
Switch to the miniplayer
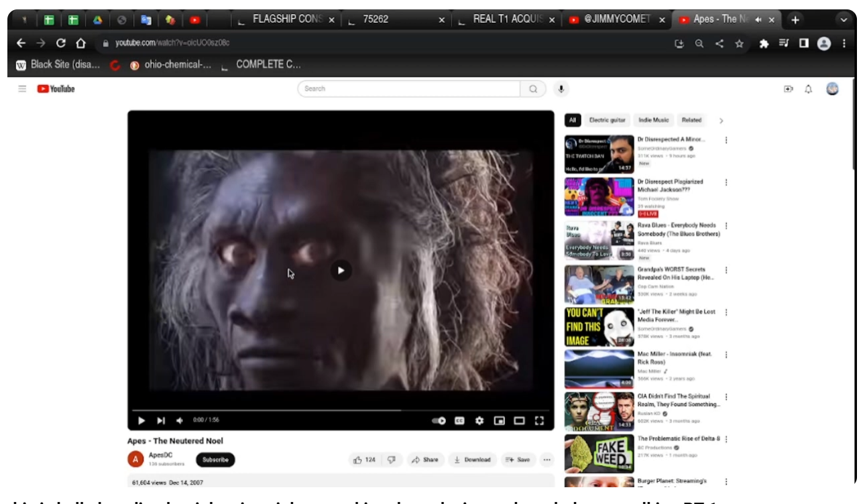tap(499, 421)
